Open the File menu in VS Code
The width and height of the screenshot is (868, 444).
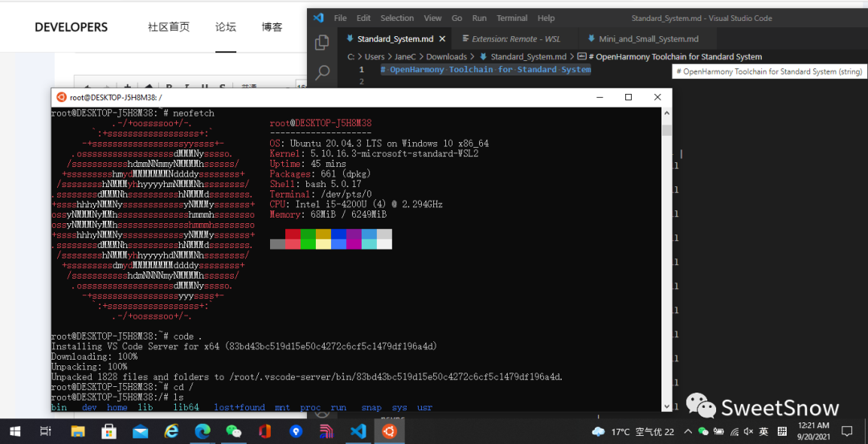(341, 18)
